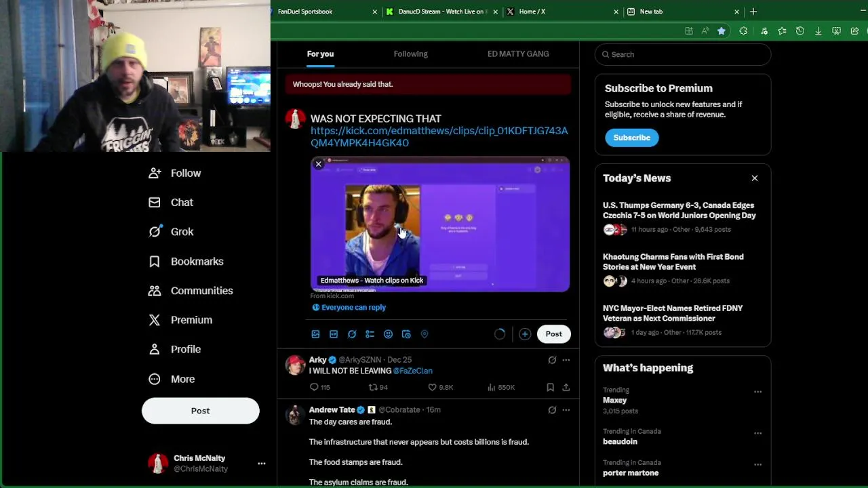Add another post to thread
Screen dimensions: 868x488
(525, 334)
